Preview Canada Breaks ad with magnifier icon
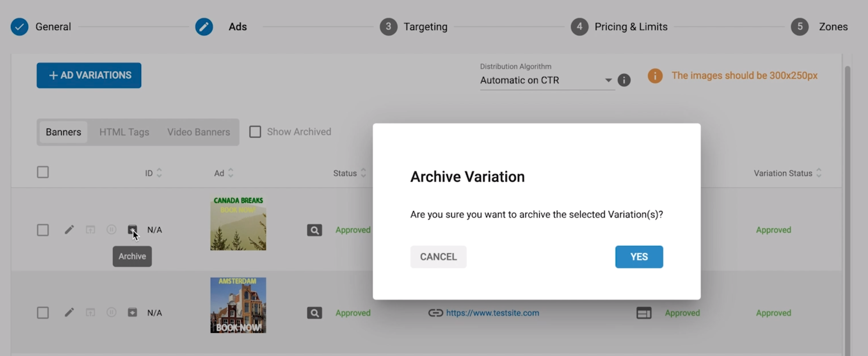This screenshot has width=868, height=356. click(314, 230)
